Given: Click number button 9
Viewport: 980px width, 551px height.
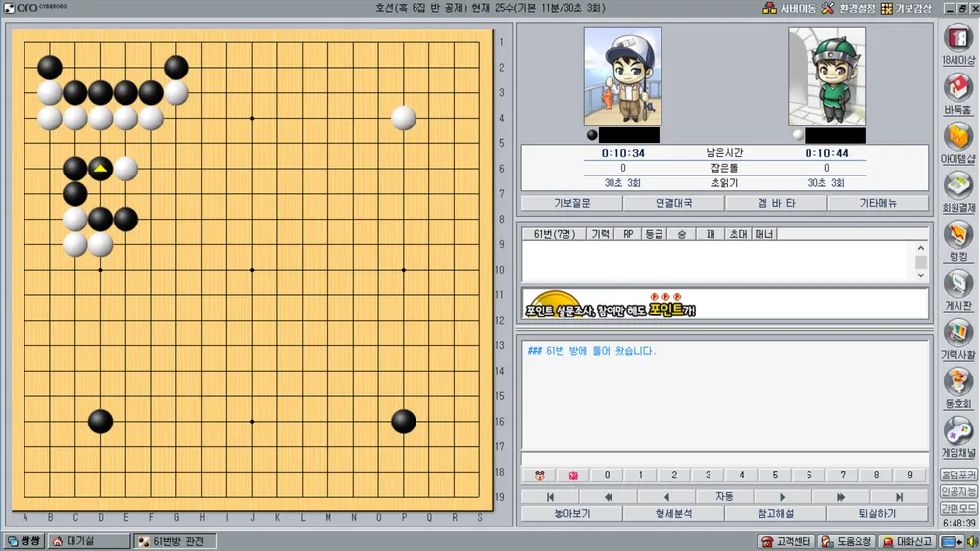Looking at the screenshot, I should point(910,476).
